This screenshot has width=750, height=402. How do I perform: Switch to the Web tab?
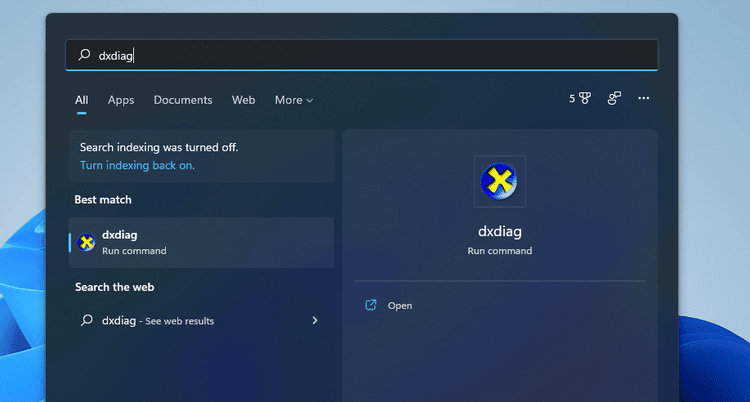pyautogui.click(x=243, y=100)
